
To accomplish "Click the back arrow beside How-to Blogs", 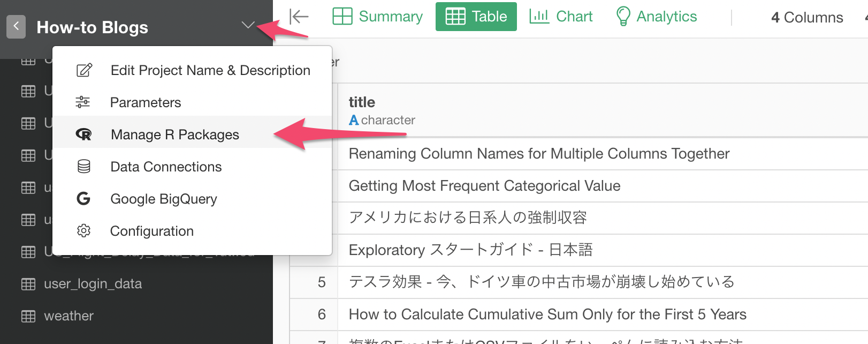I will point(16,26).
